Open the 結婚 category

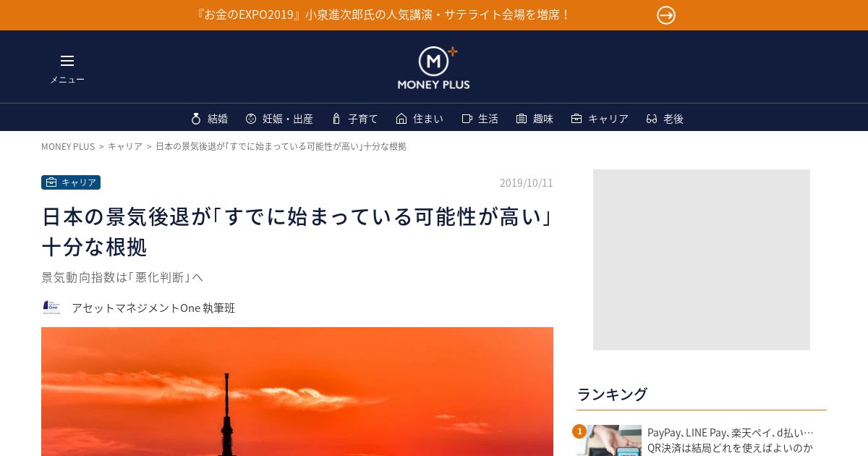tap(218, 119)
